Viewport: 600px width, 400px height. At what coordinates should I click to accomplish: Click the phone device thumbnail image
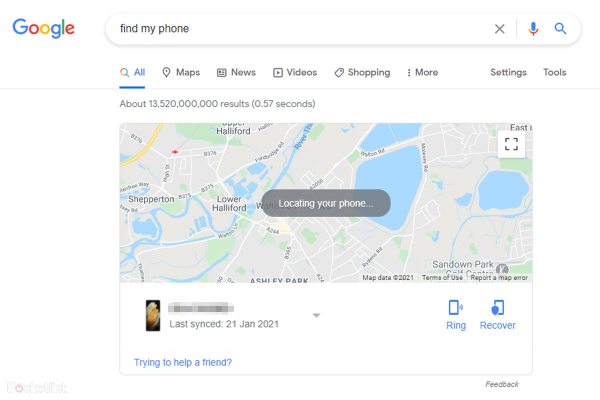pos(153,315)
